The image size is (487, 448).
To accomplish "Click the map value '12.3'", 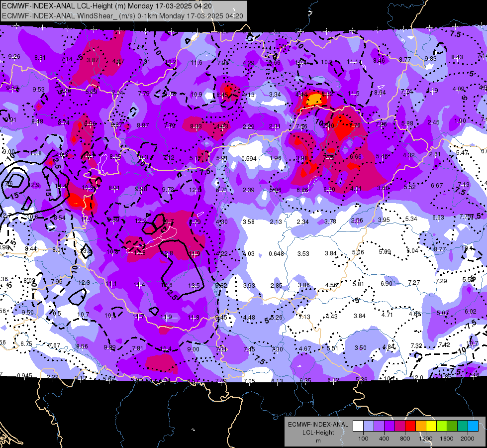I will click(84, 283).
